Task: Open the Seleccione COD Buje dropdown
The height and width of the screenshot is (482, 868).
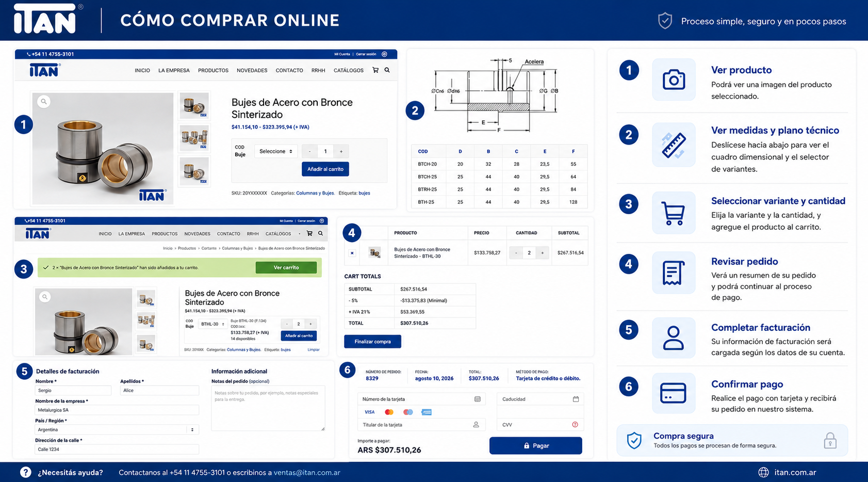Action: [x=276, y=151]
